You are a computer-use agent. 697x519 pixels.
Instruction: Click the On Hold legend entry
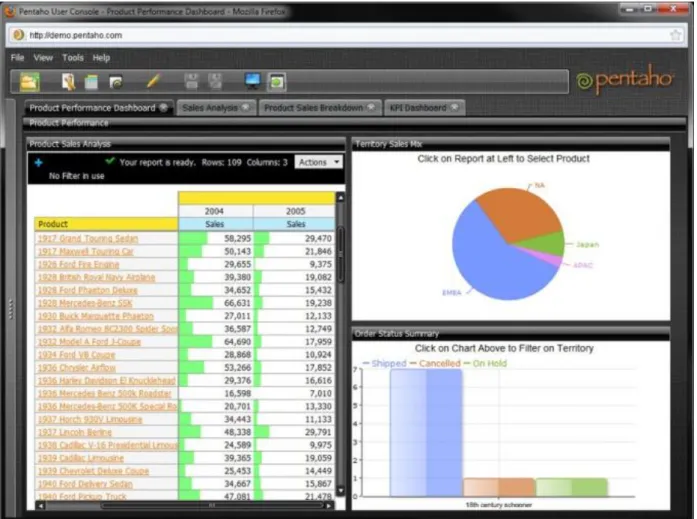tap(485, 363)
